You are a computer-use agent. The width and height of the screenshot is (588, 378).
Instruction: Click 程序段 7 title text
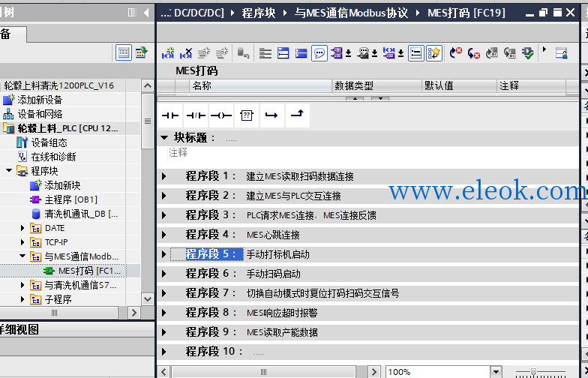(322, 294)
